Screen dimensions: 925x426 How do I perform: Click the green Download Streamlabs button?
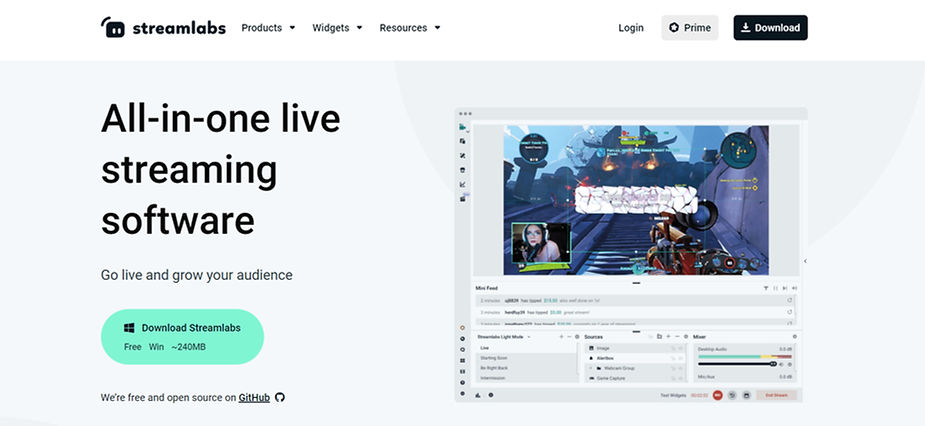pos(182,337)
